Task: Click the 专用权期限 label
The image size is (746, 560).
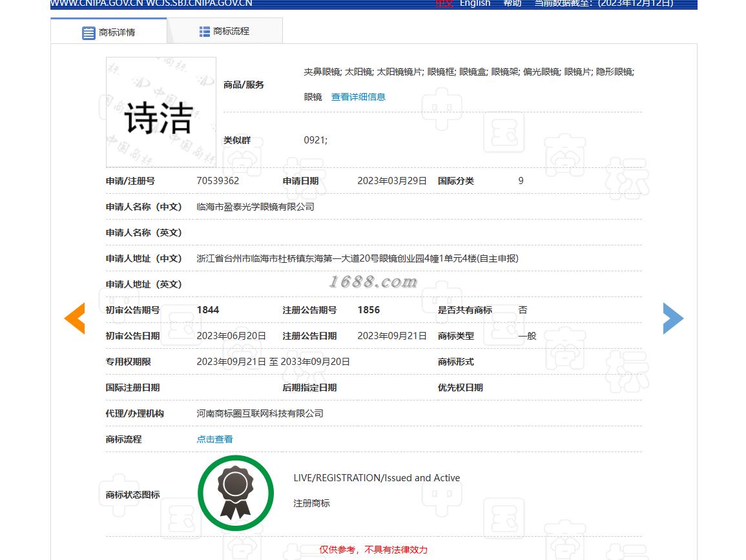Action: point(129,362)
